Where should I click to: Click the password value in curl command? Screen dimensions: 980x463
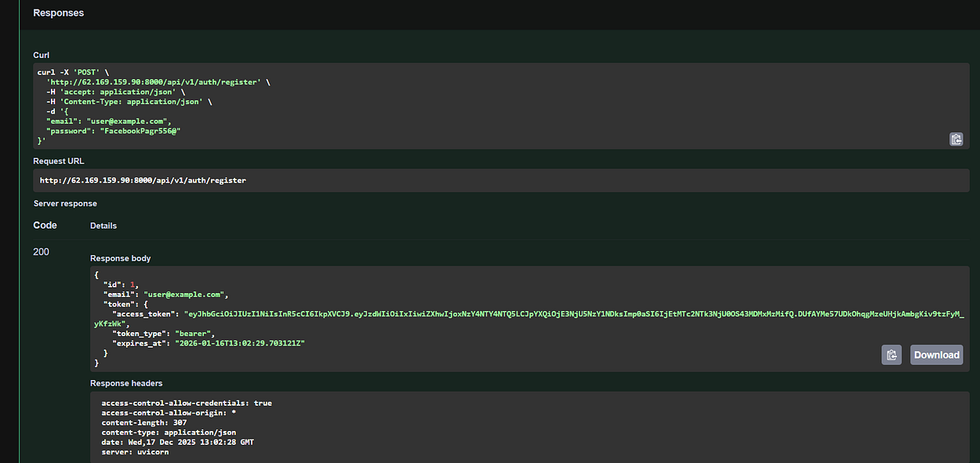pos(133,131)
